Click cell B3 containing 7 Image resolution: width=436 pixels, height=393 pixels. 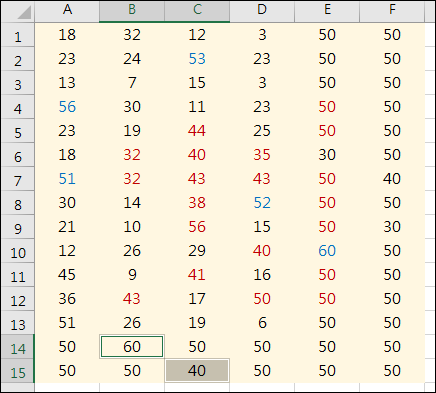click(132, 83)
